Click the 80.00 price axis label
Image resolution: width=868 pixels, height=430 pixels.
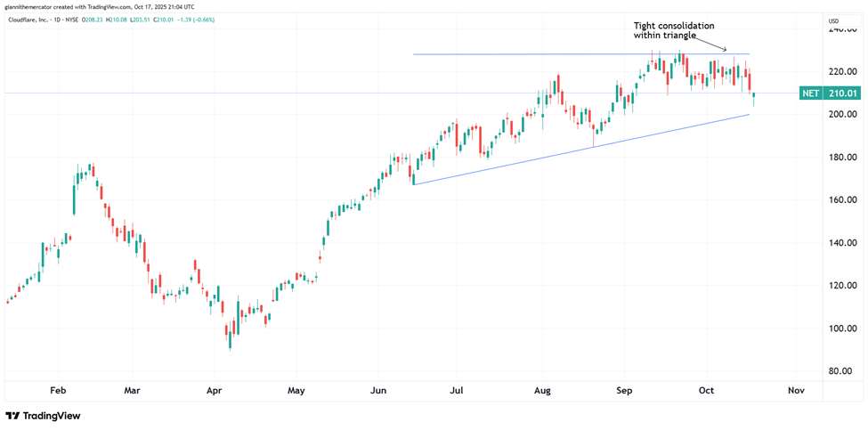(840, 371)
